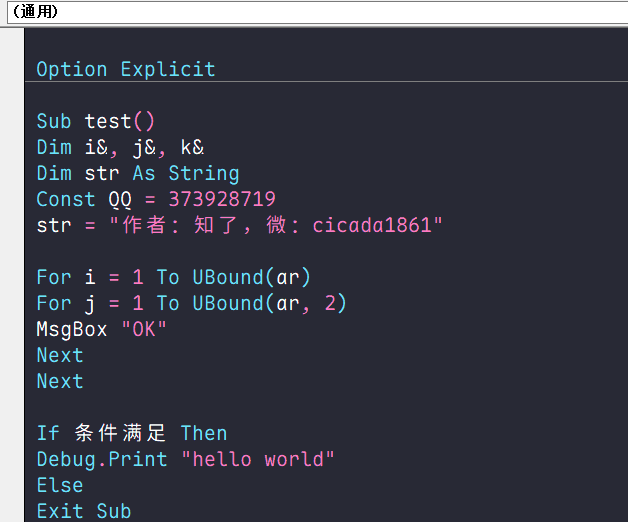Click the "hello world" string literal
Screen dimensions: 628x522
click(258, 459)
